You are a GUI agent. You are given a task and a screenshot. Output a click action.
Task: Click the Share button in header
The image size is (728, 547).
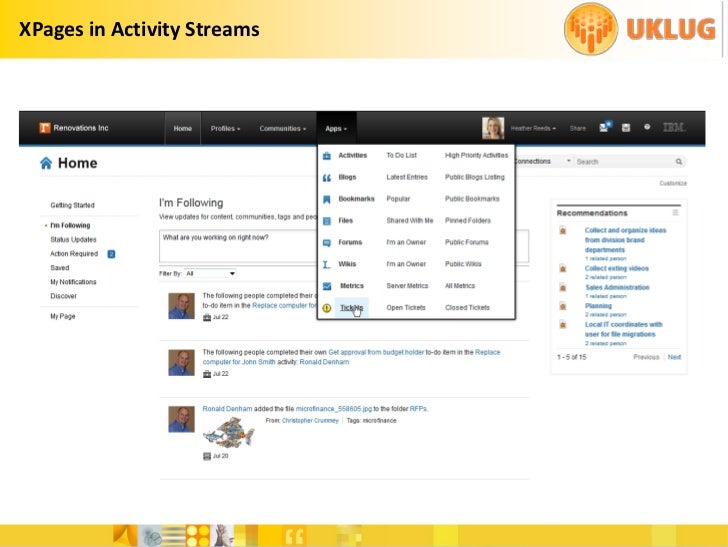(x=578, y=128)
